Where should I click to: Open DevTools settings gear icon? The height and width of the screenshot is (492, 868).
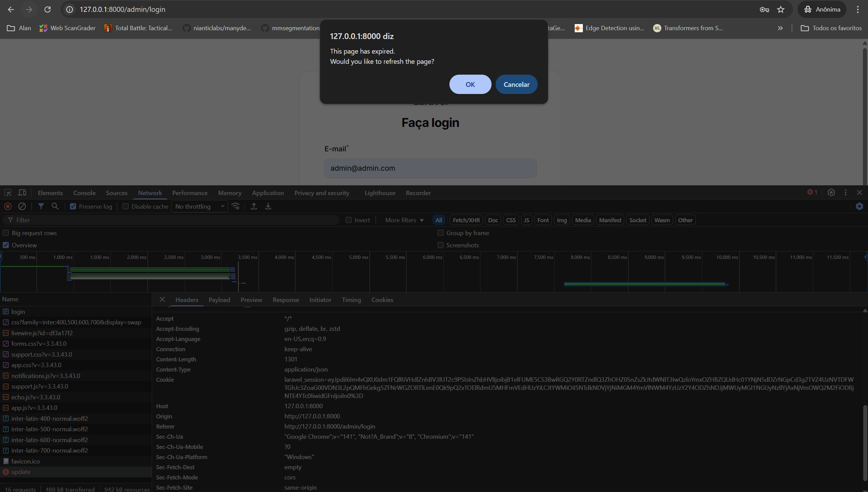tap(831, 193)
